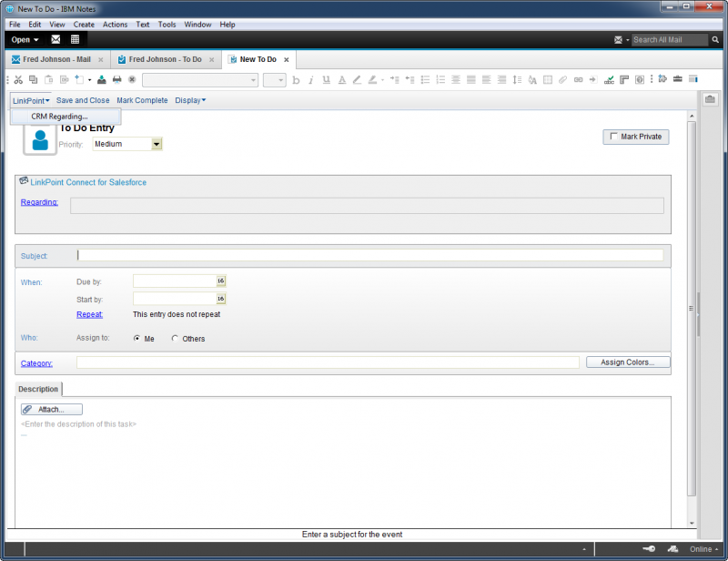Apply italic formatting

click(311, 80)
